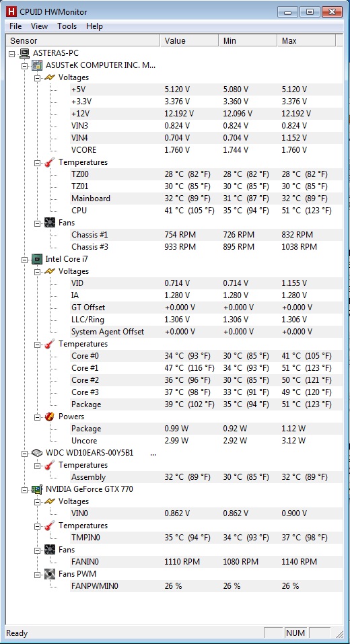Open the Tools menu
The height and width of the screenshot is (644, 350).
click(x=67, y=26)
